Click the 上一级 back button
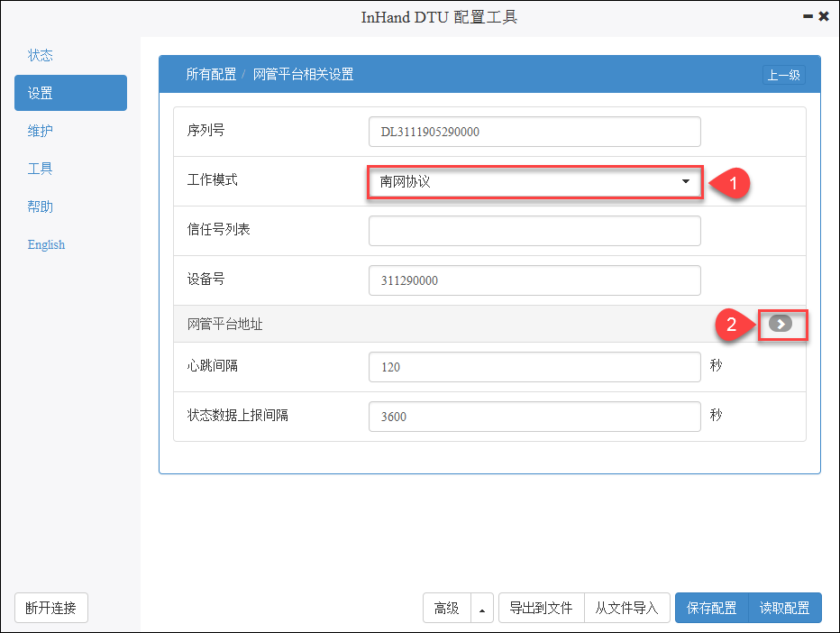Viewport: 840px width, 633px height. pos(784,75)
